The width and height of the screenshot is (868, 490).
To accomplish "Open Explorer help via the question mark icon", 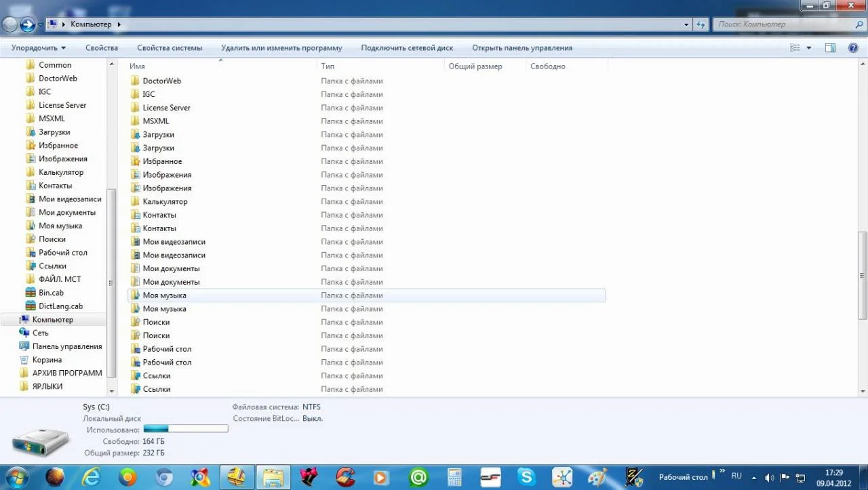I will pos(853,48).
